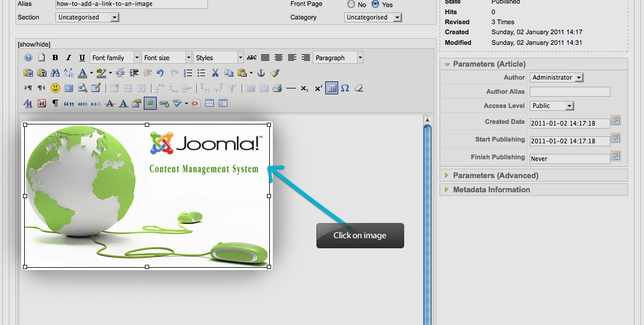Image resolution: width=644 pixels, height=325 pixels.
Task: Click the paste from Word icon
Action: tap(28, 73)
